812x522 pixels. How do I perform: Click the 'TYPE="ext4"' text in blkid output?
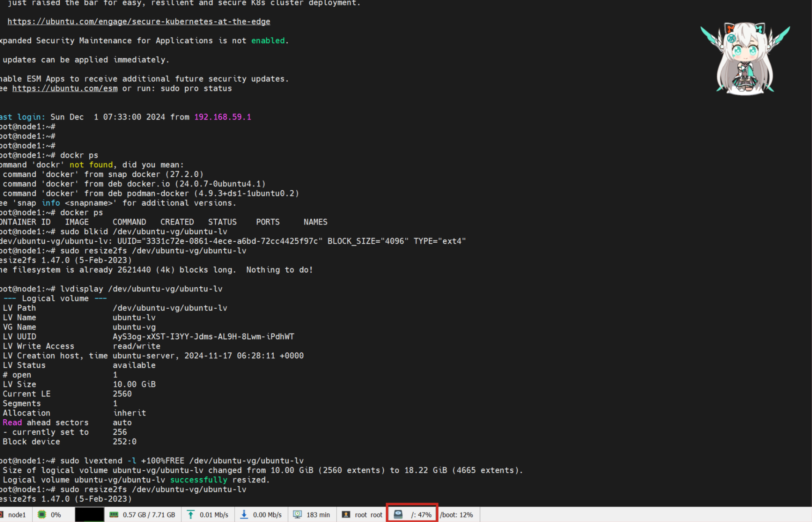[x=440, y=241]
